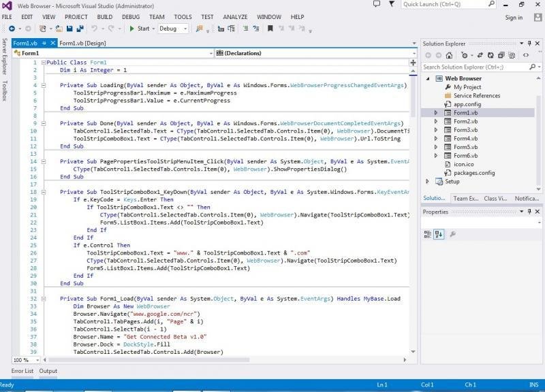Click the Sync with Active Document icon

[479, 56]
